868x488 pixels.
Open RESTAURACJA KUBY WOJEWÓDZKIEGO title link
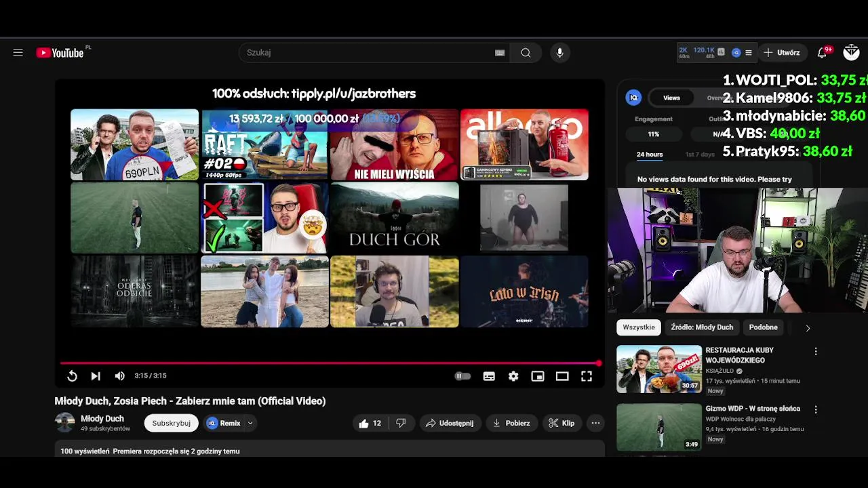740,355
